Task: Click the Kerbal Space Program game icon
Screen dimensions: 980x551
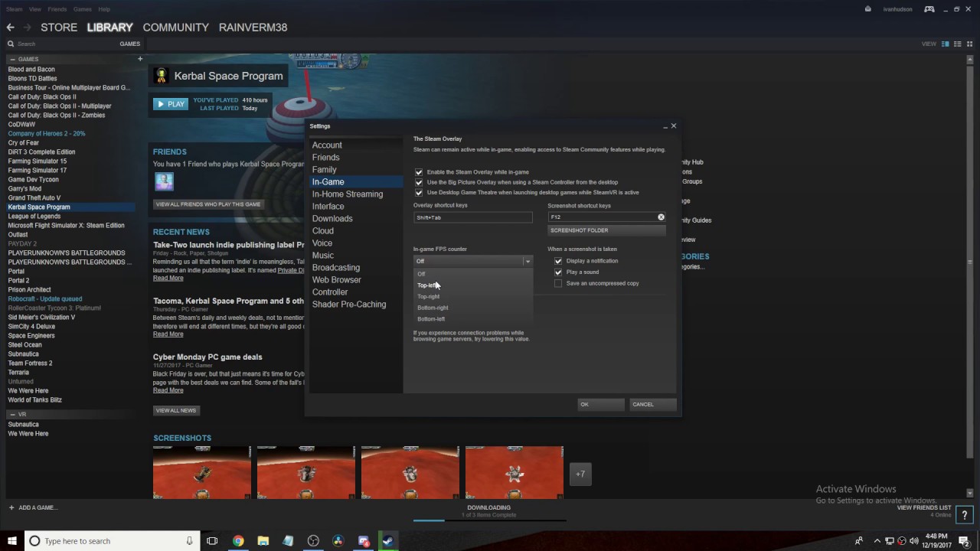Action: pyautogui.click(x=161, y=76)
